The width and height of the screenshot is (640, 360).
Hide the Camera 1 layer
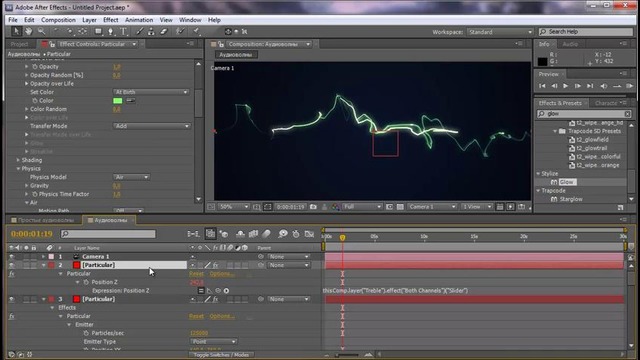pyautogui.click(x=11, y=257)
